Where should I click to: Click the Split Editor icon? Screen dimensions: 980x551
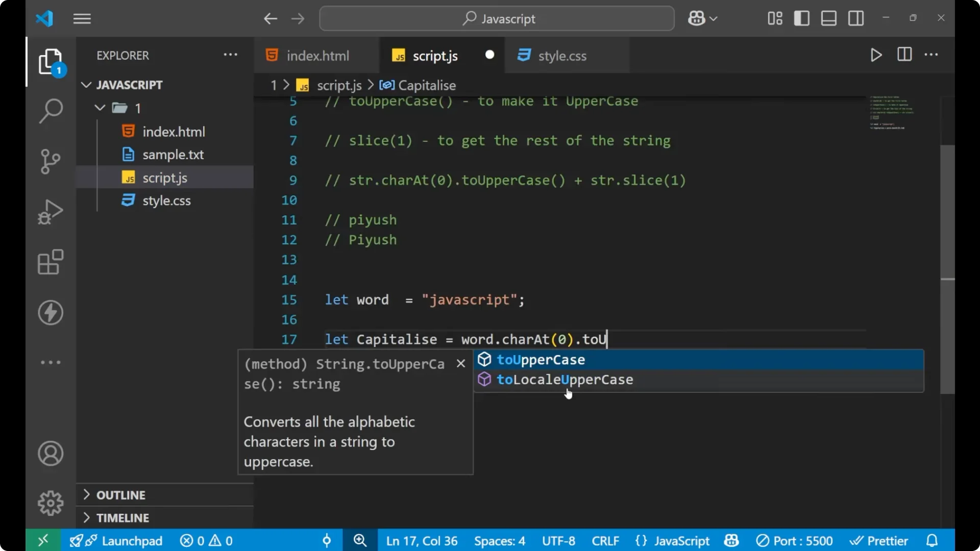(904, 55)
